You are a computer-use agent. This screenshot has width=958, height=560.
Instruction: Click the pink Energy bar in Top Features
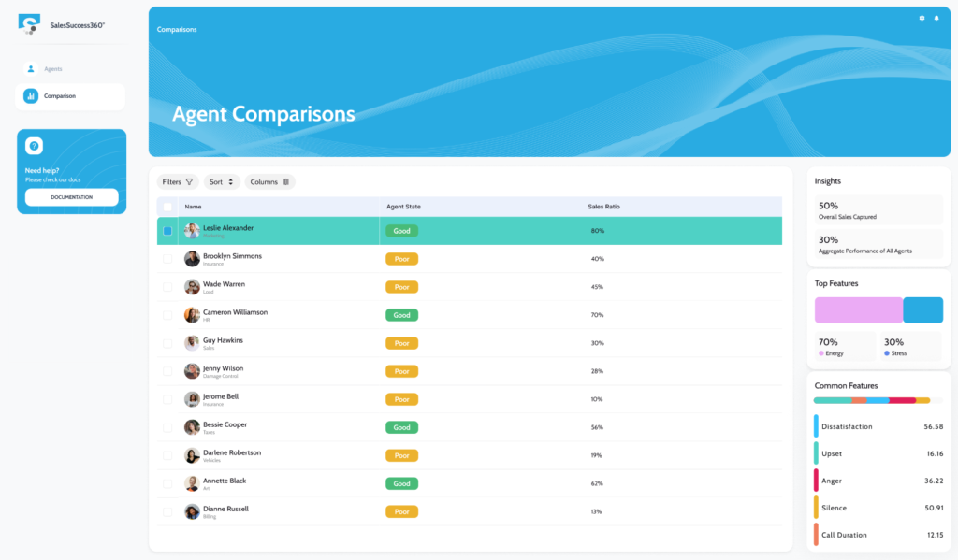[858, 310]
